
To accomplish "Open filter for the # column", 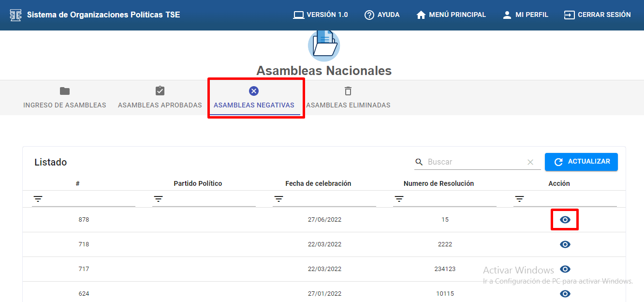I will (38, 199).
